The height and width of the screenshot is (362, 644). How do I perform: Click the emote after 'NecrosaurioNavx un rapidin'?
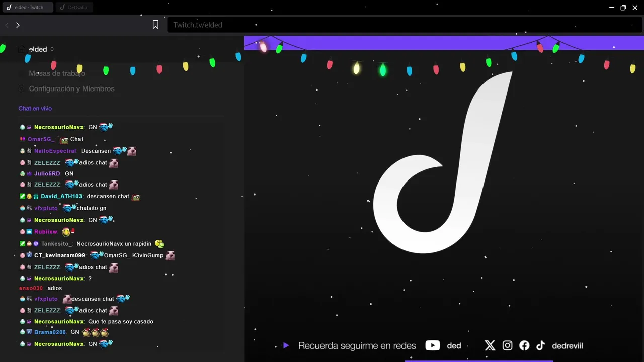pyautogui.click(x=159, y=244)
